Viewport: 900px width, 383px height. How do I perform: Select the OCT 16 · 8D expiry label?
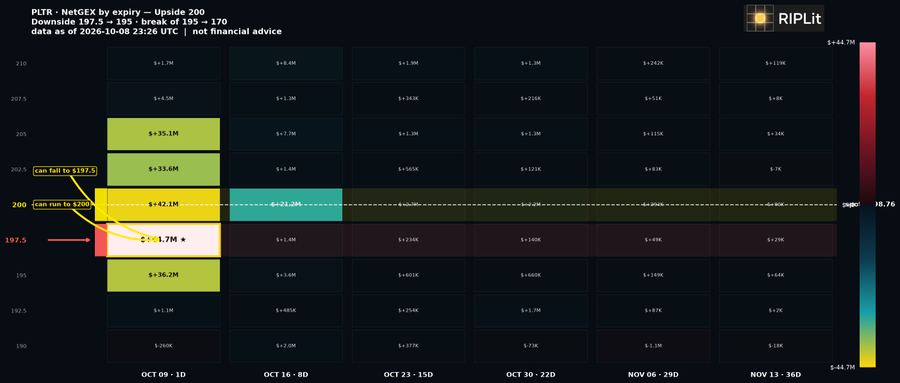tap(286, 375)
